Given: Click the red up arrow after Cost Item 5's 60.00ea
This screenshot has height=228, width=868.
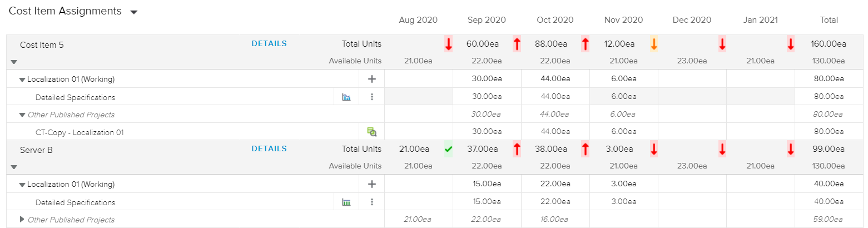Looking at the screenshot, I should pyautogui.click(x=517, y=44).
